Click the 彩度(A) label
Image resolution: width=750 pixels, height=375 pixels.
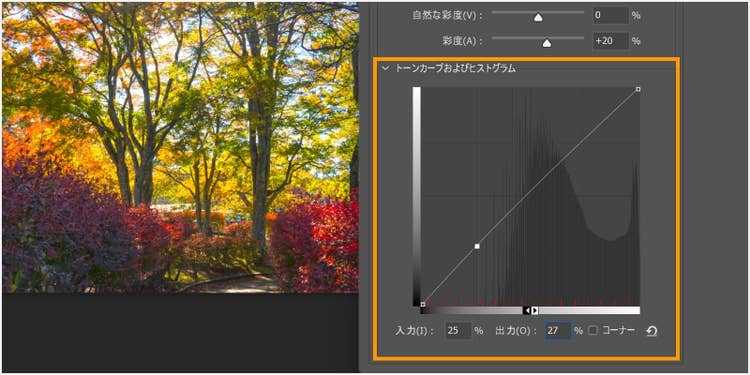(462, 41)
